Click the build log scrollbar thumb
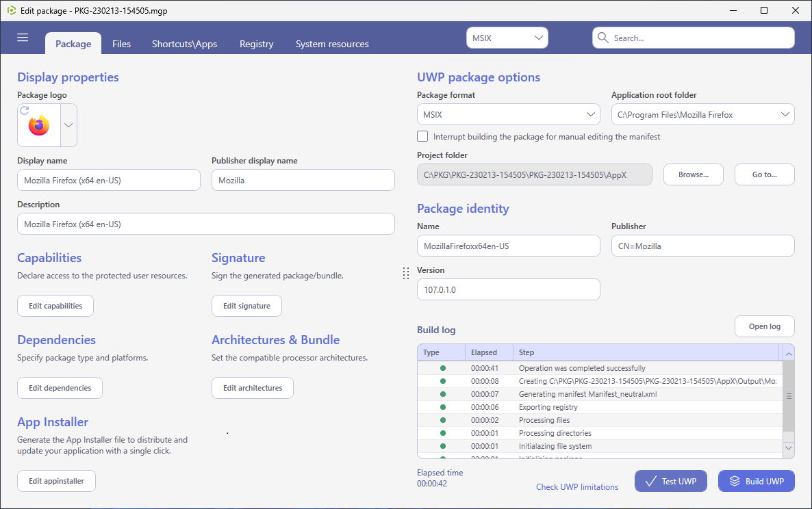812x509 pixels. pos(789,396)
